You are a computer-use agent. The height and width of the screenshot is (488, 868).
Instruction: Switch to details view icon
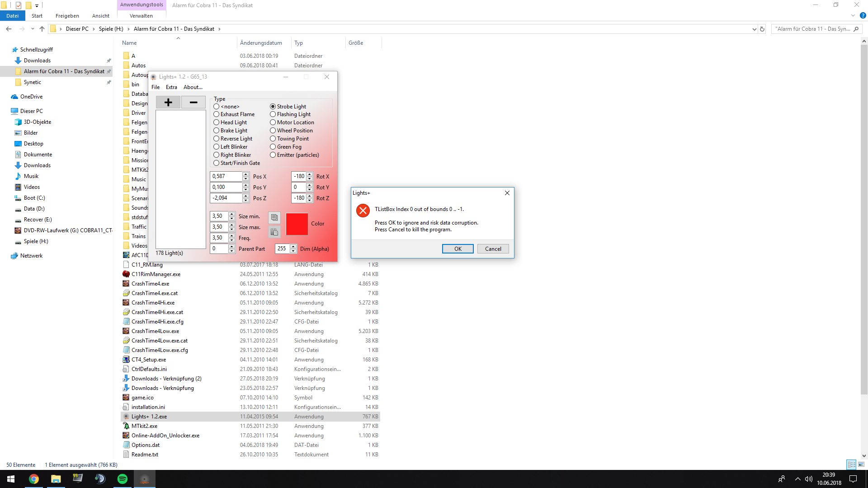pos(852,465)
